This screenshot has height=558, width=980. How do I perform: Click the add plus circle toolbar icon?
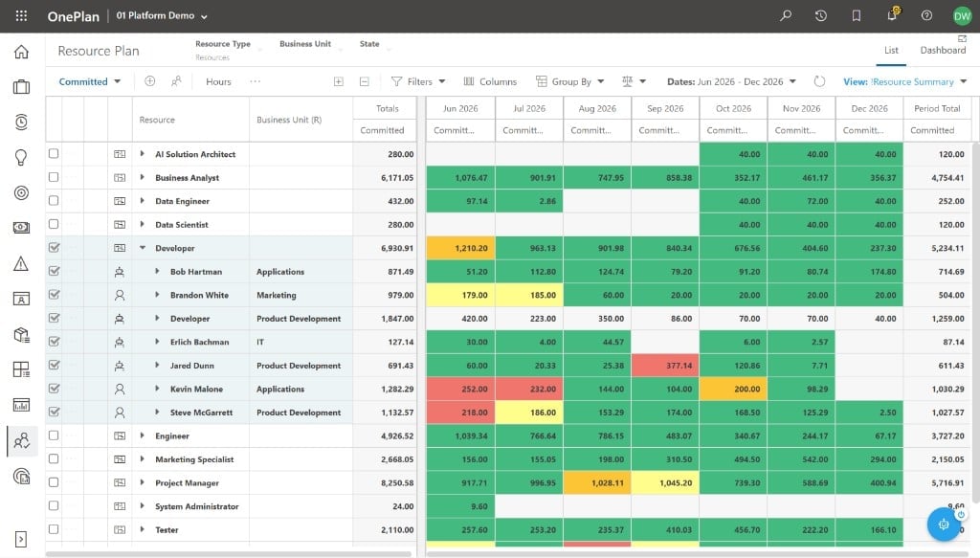pyautogui.click(x=150, y=81)
